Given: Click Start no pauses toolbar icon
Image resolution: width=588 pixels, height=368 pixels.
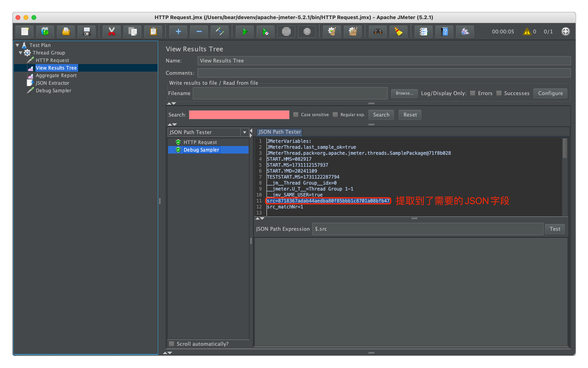Looking at the screenshot, I should click(265, 31).
